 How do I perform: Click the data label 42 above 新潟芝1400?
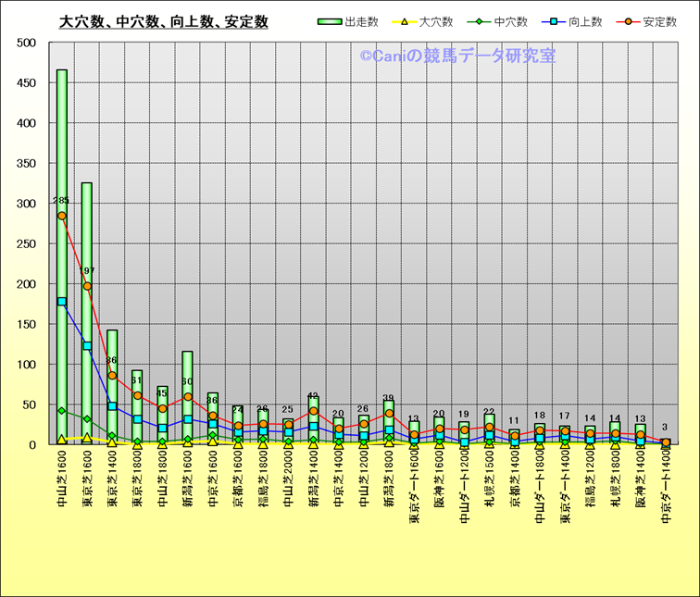[313, 397]
